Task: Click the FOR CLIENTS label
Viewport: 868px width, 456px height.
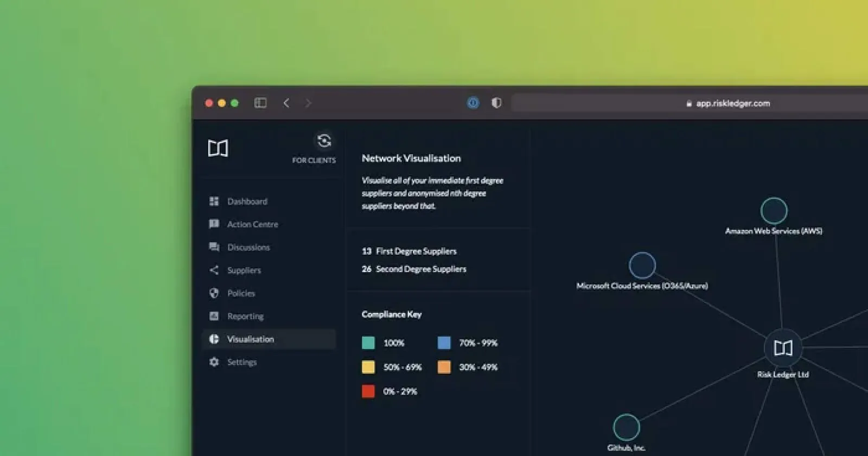Action: [314, 160]
